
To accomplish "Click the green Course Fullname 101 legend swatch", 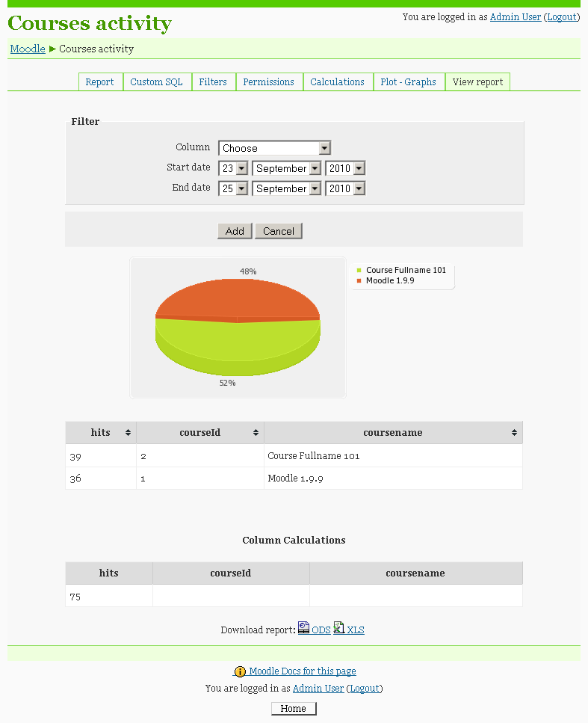I will coord(359,271).
